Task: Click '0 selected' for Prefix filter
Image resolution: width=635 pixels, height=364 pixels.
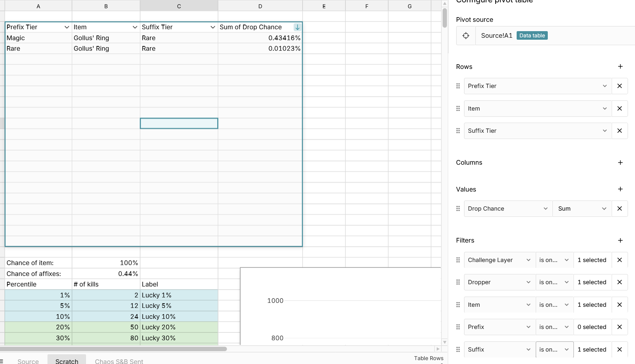Action: click(x=591, y=327)
